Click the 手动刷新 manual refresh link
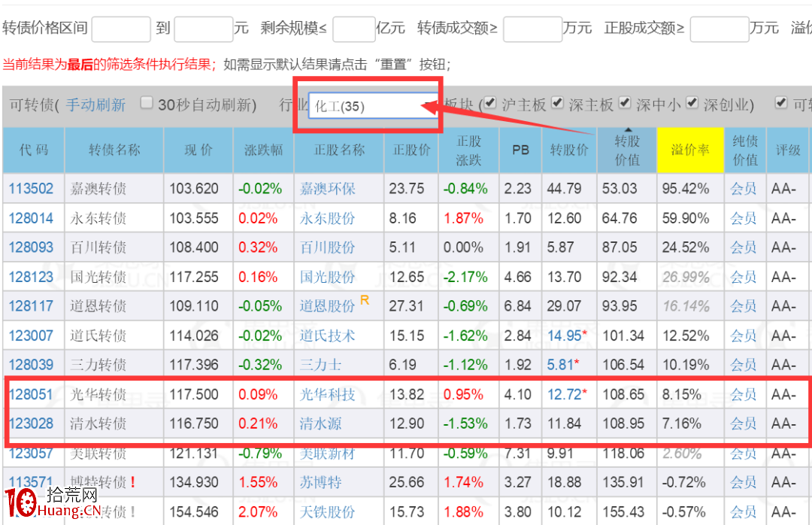The width and height of the screenshot is (812, 525). coord(95,105)
